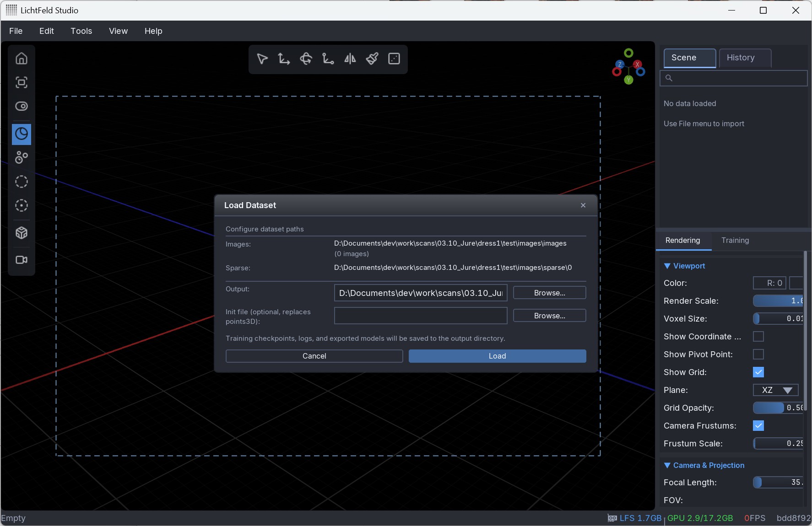Click the video camera icon in left sidebar
Image resolution: width=812 pixels, height=526 pixels.
point(22,260)
